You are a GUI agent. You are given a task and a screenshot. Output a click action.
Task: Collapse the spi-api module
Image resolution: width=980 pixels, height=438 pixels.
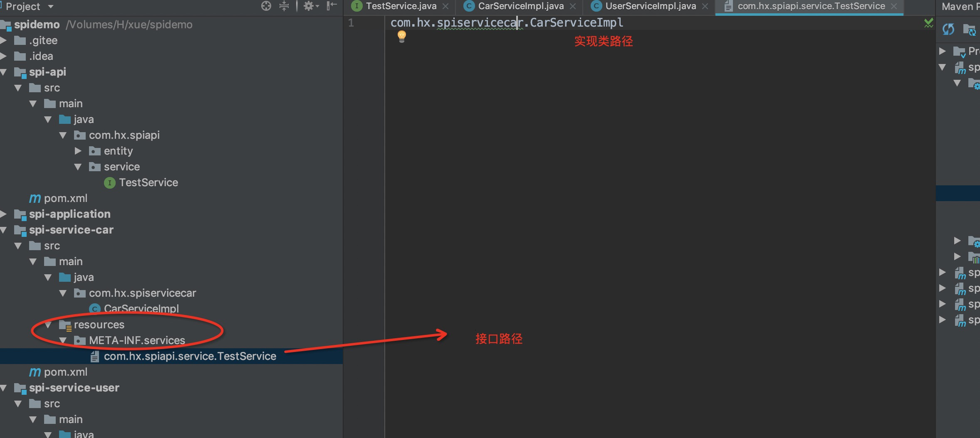3,72
